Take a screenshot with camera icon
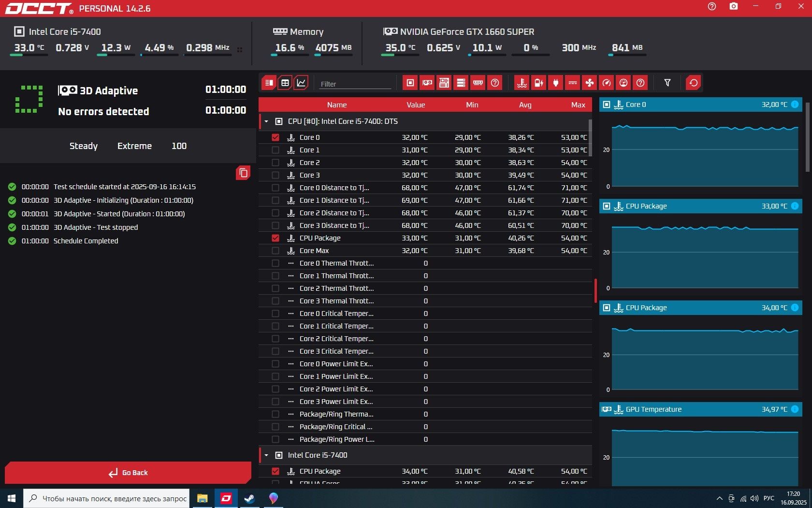The width and height of the screenshot is (812, 508). [734, 6]
